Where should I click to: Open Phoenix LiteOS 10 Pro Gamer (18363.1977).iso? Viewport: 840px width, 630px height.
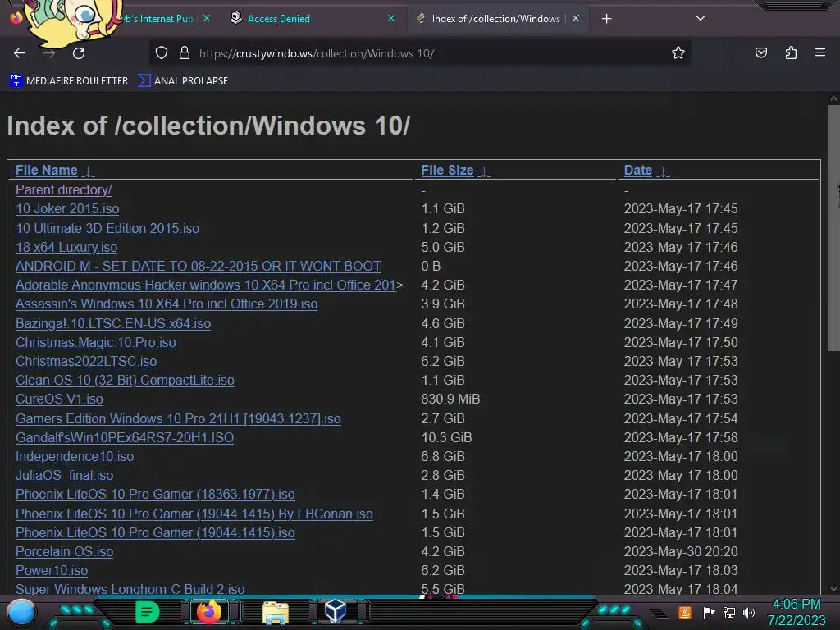155,495
